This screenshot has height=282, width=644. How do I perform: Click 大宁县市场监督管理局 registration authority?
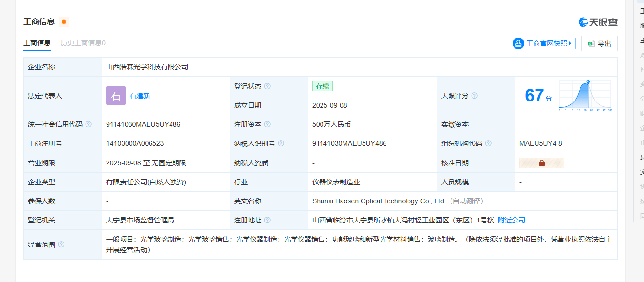click(140, 220)
